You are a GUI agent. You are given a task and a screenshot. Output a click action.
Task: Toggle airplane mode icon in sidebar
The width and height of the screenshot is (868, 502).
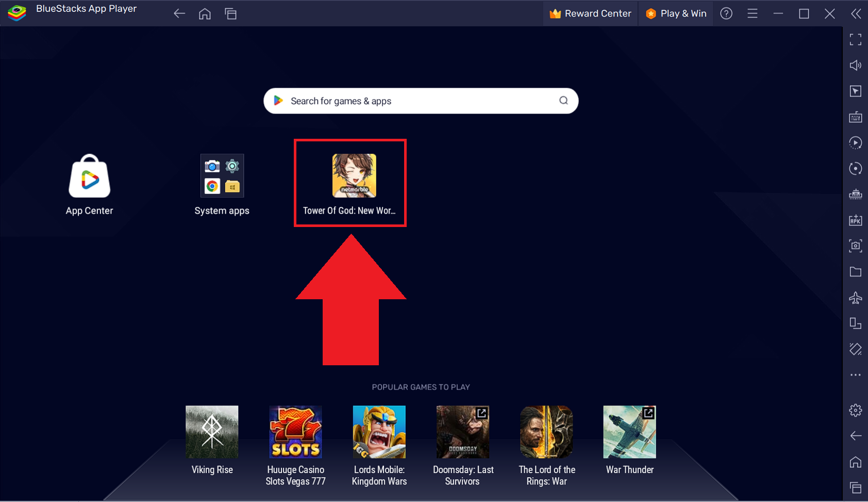tap(855, 298)
